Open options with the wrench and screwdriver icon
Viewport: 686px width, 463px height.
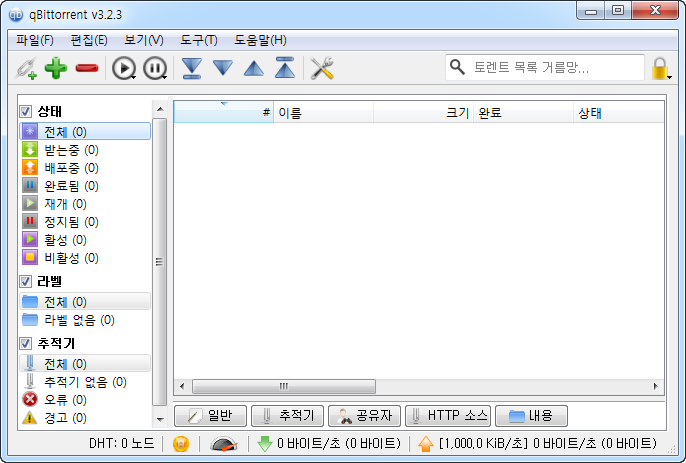(322, 68)
